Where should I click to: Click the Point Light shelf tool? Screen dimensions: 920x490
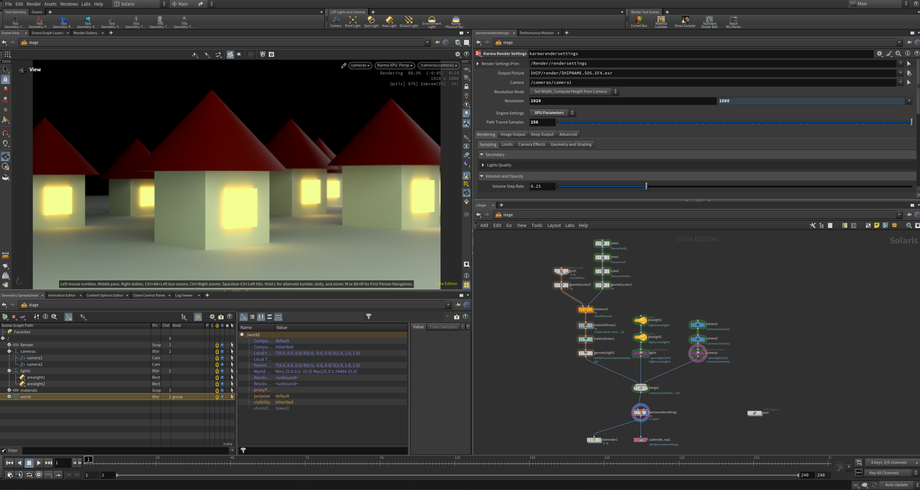(x=352, y=20)
